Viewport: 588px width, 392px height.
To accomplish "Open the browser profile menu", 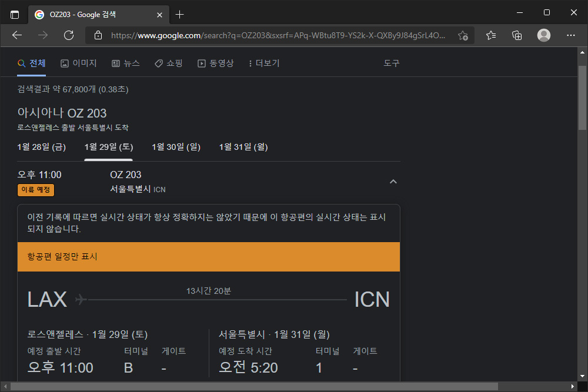I will click(544, 35).
